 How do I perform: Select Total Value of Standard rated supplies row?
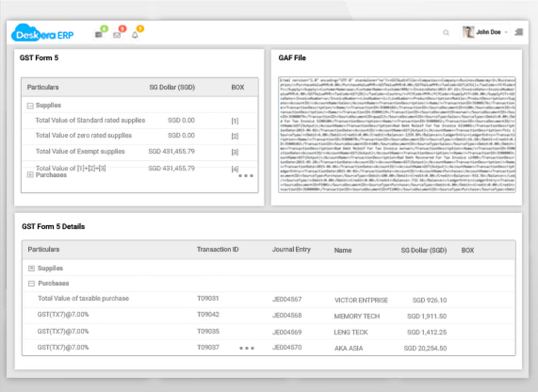point(139,121)
